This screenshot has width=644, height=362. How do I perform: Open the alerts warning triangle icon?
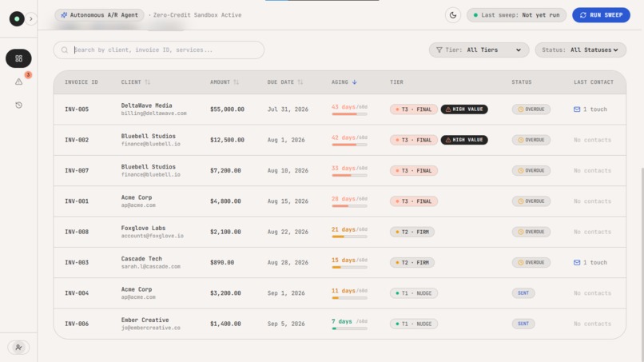[18, 82]
